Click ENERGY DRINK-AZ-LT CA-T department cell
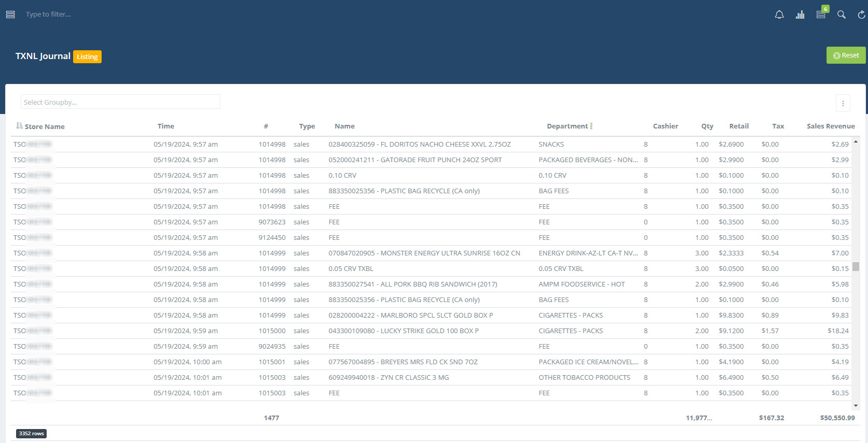868x443 pixels. 589,253
